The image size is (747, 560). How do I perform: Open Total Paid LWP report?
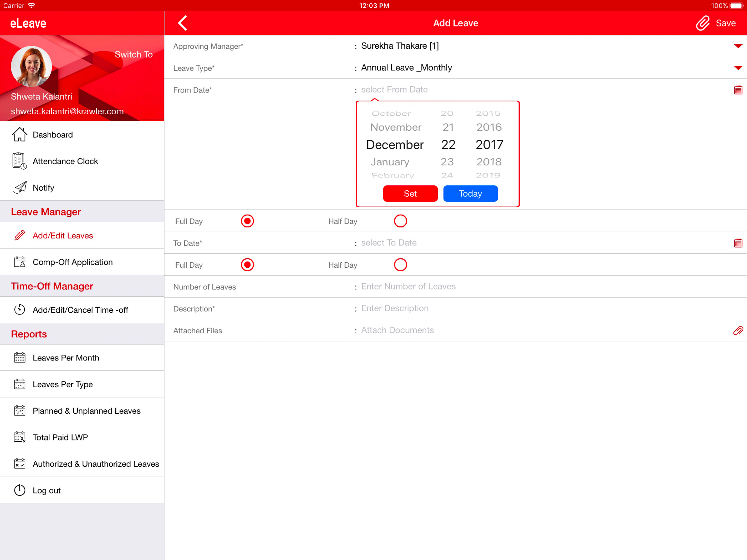82,437
